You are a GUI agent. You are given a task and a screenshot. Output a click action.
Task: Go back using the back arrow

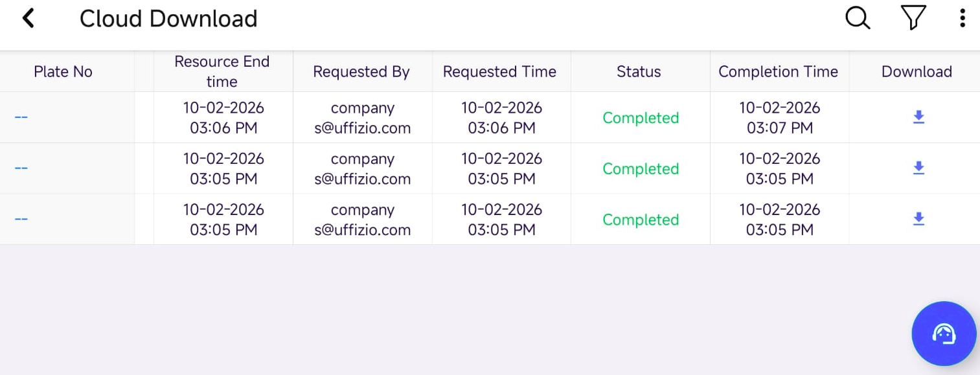coord(28,18)
